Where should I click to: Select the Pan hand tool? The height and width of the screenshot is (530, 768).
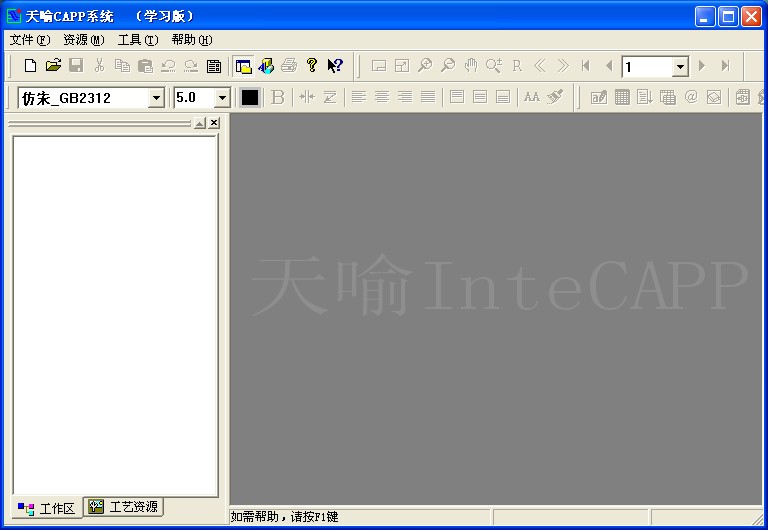(x=471, y=66)
